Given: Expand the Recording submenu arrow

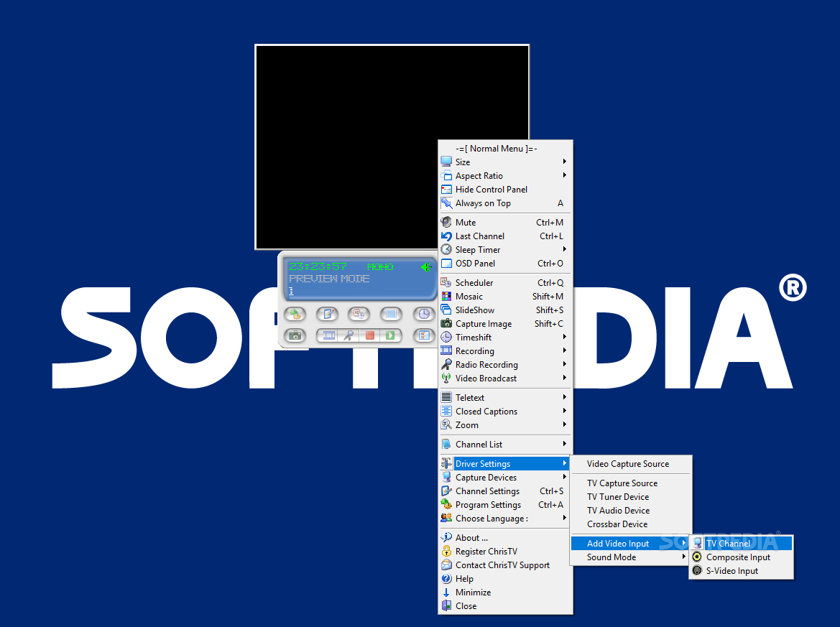Looking at the screenshot, I should [565, 350].
